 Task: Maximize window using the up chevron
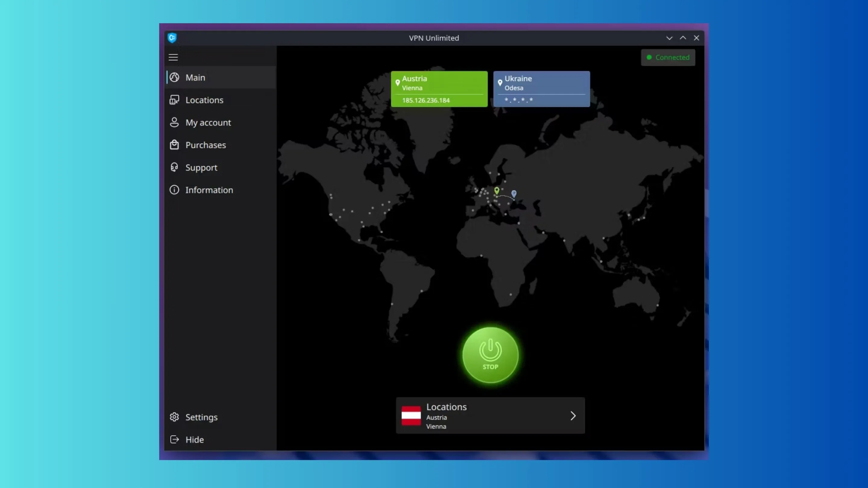coord(683,38)
